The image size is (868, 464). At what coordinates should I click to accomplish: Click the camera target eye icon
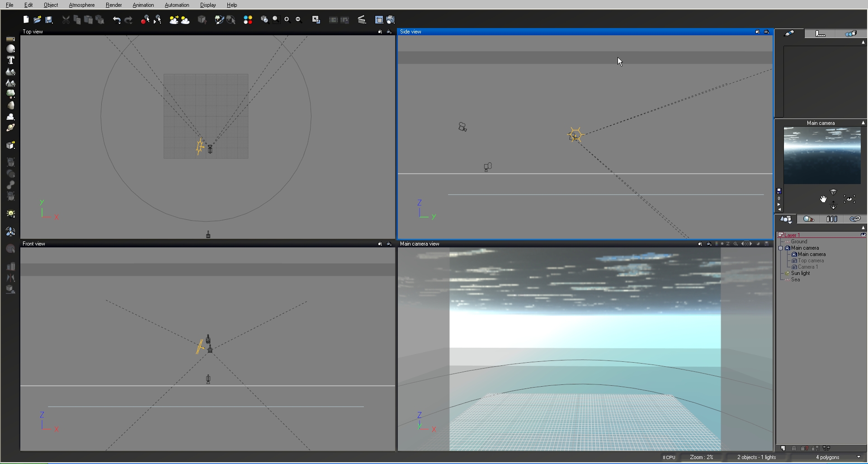pyautogui.click(x=849, y=199)
